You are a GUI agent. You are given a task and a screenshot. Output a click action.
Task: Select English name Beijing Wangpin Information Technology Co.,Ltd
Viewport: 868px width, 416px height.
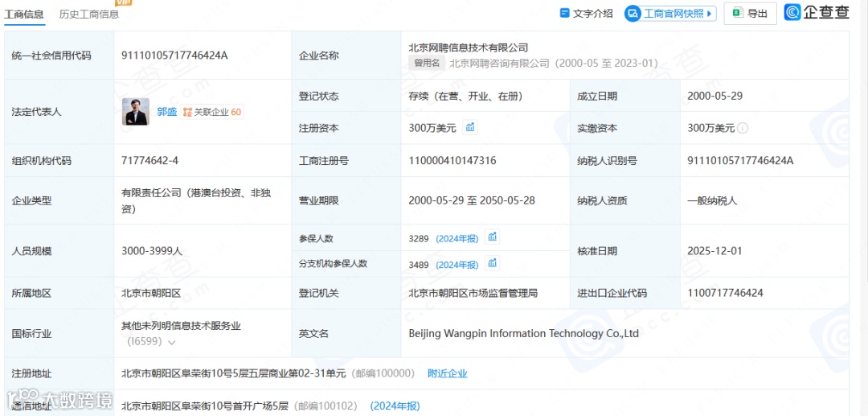(x=524, y=333)
